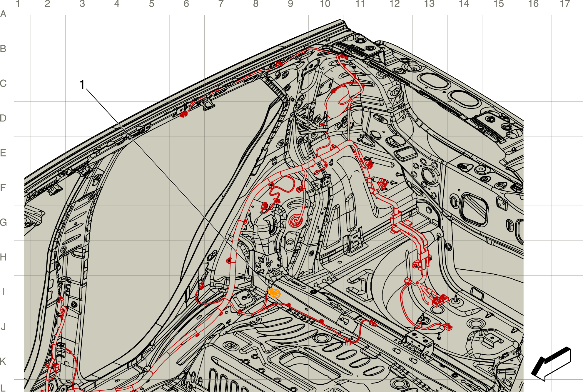
Task: Click column header 8
Action: [256, 4]
